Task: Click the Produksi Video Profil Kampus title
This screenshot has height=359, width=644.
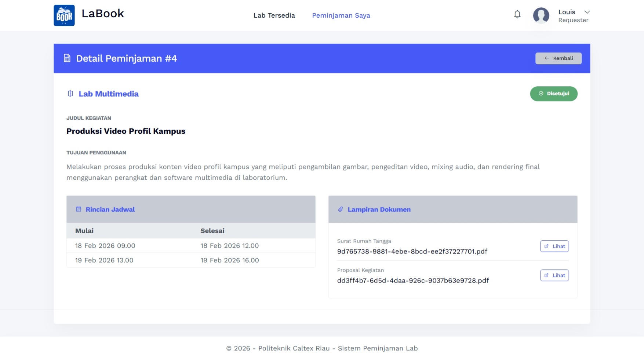Action: (x=126, y=131)
